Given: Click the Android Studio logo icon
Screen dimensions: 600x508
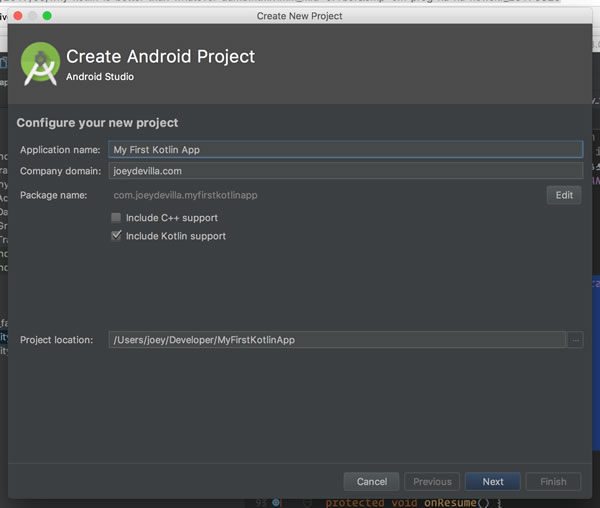Looking at the screenshot, I should click(x=40, y=64).
